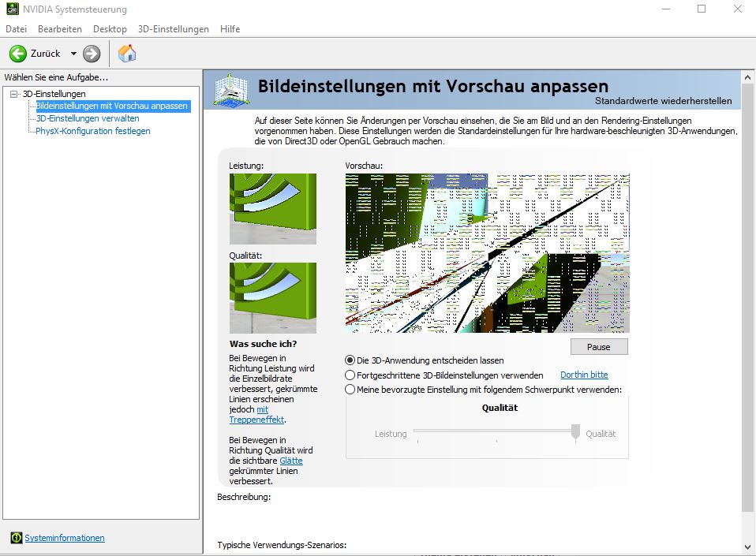The width and height of the screenshot is (756, 556).
Task: Click the 'Was suche ich?' heading
Action: click(264, 344)
